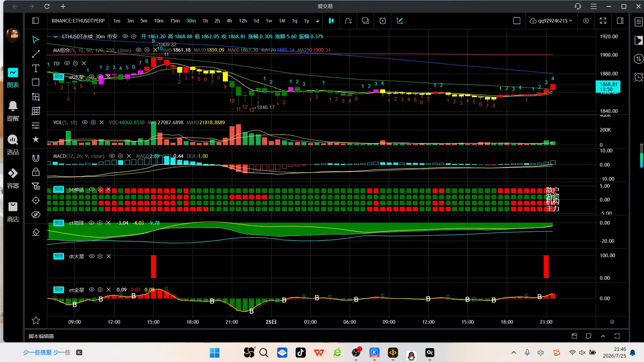The image size is (644, 362).
Task: Toggle the right sidebar panel icon
Action: (x=620, y=21)
